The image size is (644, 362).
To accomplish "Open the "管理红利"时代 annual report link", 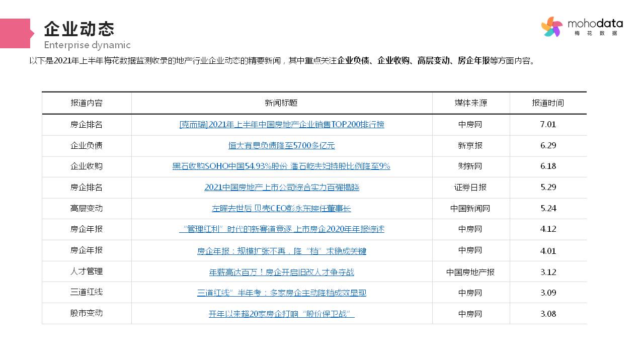I will (282, 229).
